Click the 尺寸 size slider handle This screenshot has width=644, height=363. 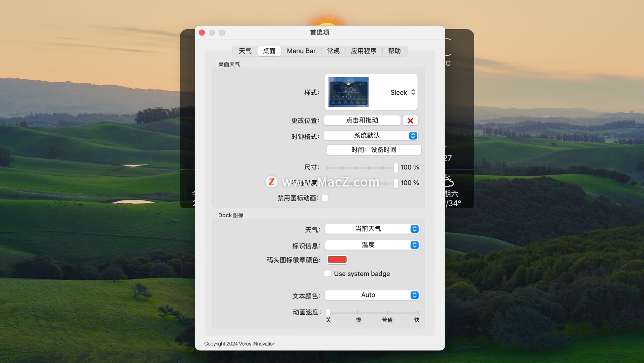[x=396, y=167]
